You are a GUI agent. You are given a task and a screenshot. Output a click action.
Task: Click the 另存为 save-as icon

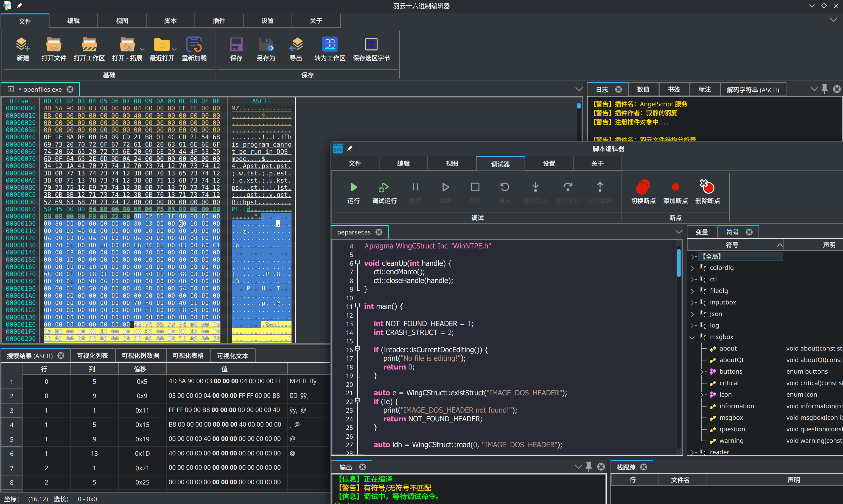pyautogui.click(x=266, y=44)
